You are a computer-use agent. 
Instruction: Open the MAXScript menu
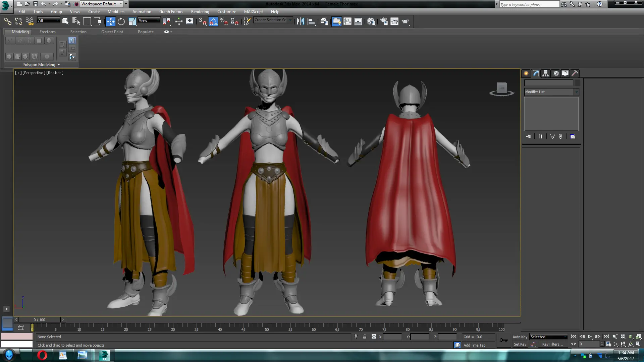pos(254,12)
